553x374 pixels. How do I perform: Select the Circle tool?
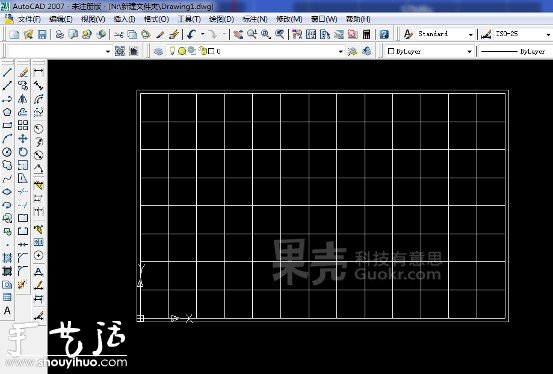pyautogui.click(x=7, y=152)
